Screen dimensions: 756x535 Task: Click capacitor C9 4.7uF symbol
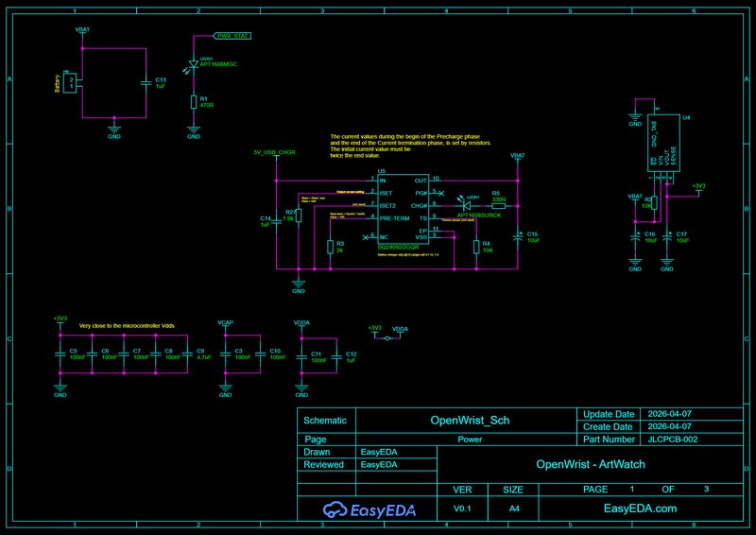tap(187, 354)
